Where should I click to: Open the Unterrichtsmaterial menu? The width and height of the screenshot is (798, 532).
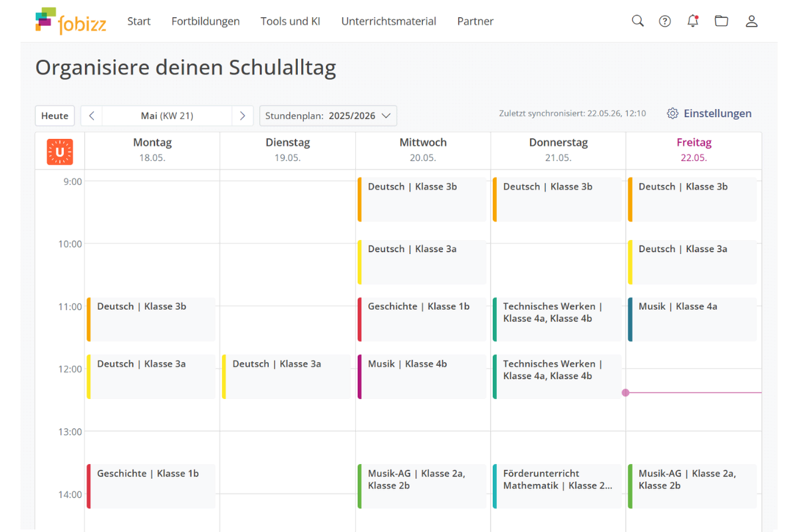[389, 21]
